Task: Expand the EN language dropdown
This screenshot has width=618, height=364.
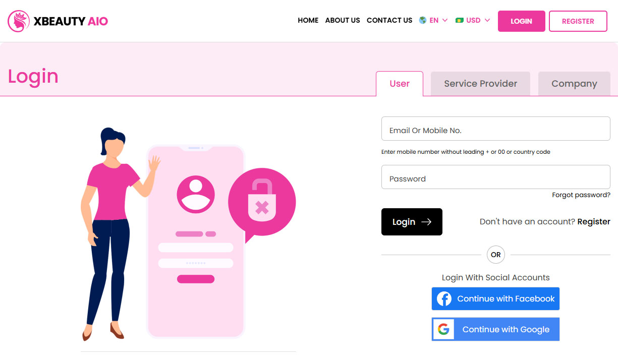Action: pyautogui.click(x=434, y=20)
